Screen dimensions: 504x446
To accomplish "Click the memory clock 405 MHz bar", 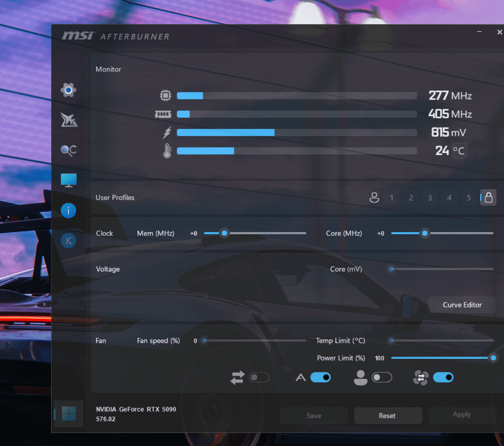I will point(297,114).
